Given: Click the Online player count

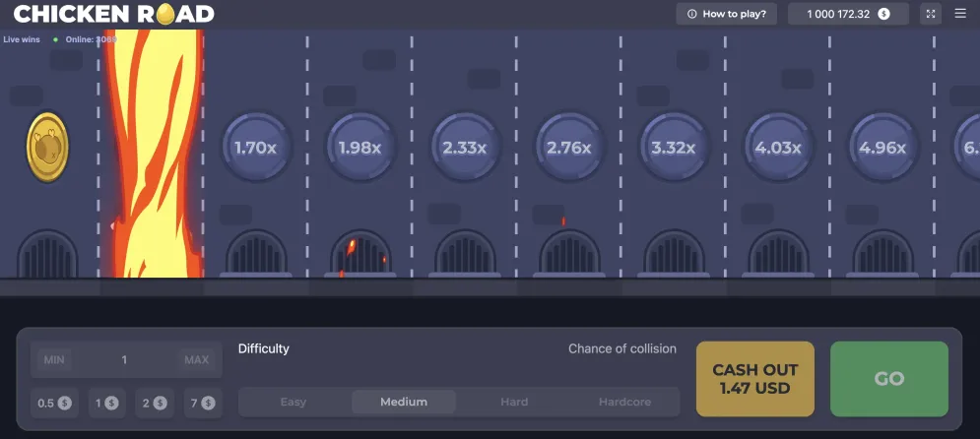Looking at the screenshot, I should tap(92, 39).
